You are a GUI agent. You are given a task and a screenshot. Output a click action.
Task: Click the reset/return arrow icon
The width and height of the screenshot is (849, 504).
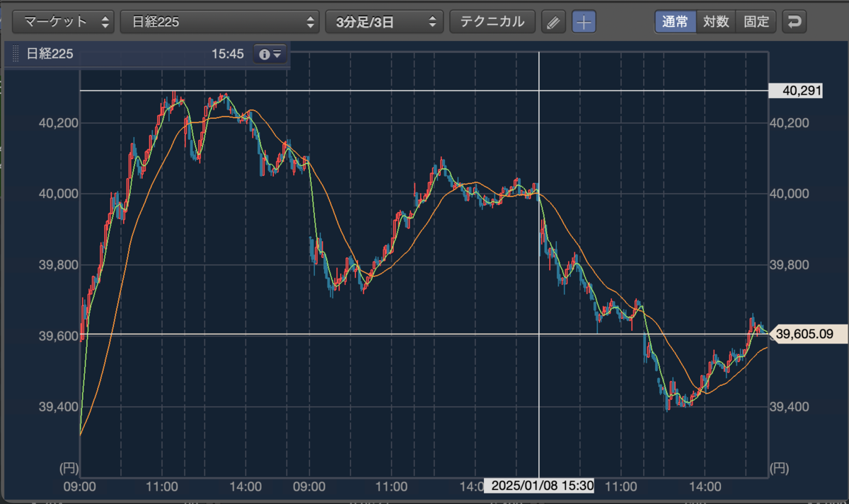coord(795,22)
